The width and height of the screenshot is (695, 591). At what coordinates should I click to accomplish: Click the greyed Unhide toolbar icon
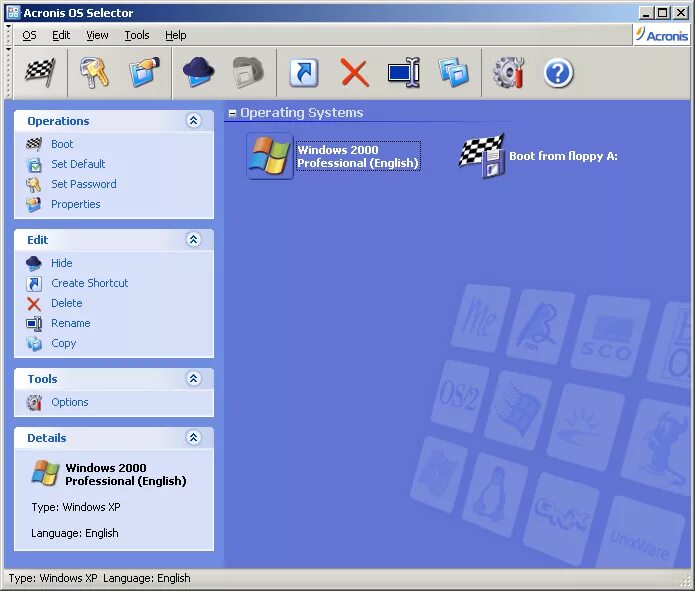click(248, 73)
